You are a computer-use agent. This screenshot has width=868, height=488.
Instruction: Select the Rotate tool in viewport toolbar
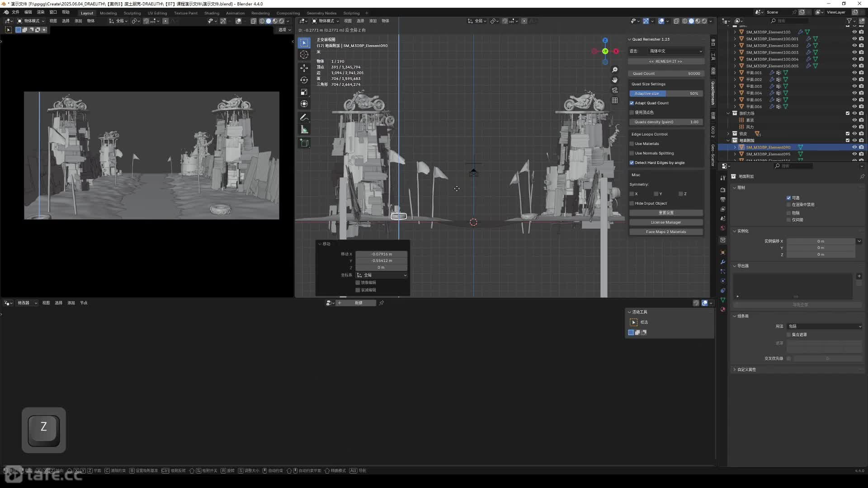[x=304, y=80]
